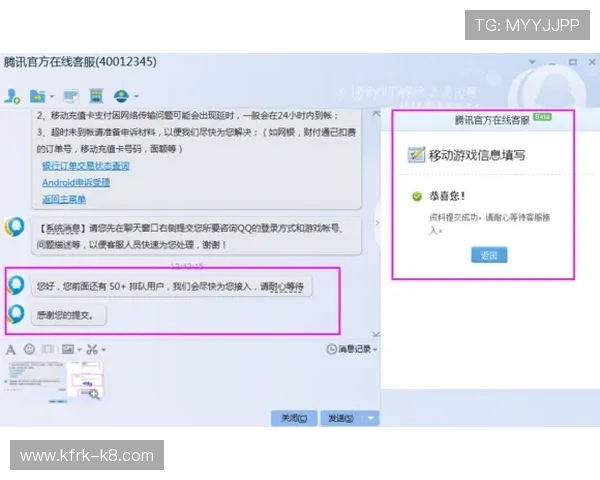Click the blue 返回 button in side panel
The width and height of the screenshot is (600, 480).
pos(489,255)
